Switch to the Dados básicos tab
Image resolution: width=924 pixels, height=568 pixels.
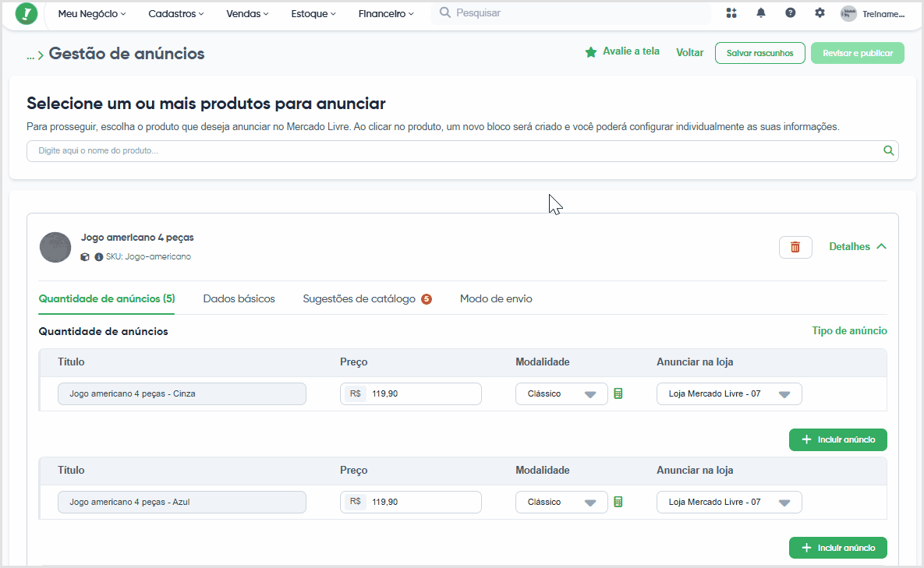(239, 299)
